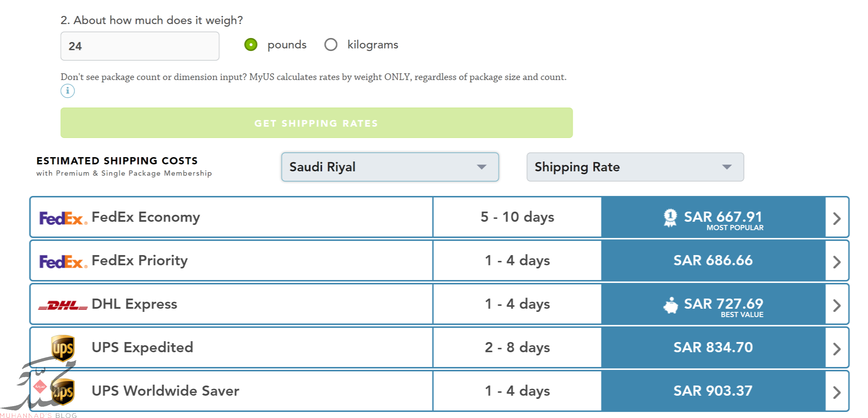
Task: Open FedEx Economy details chevron arrow
Action: coord(836,218)
